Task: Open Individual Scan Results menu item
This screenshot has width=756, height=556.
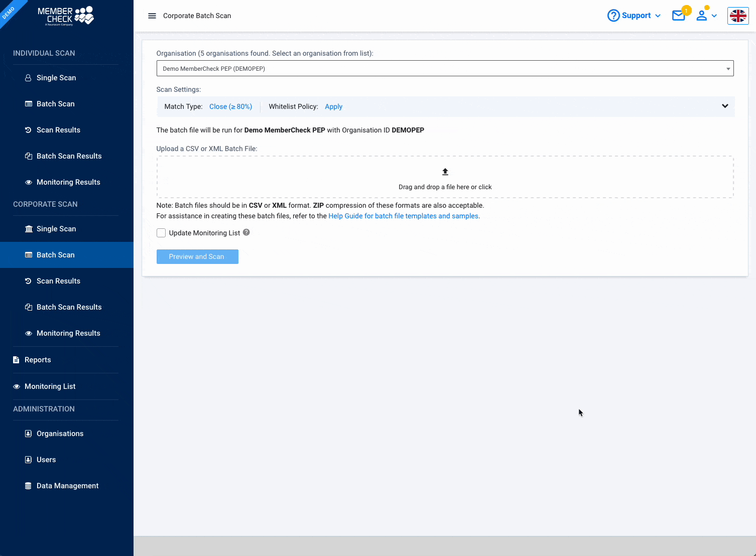Action: [67, 130]
